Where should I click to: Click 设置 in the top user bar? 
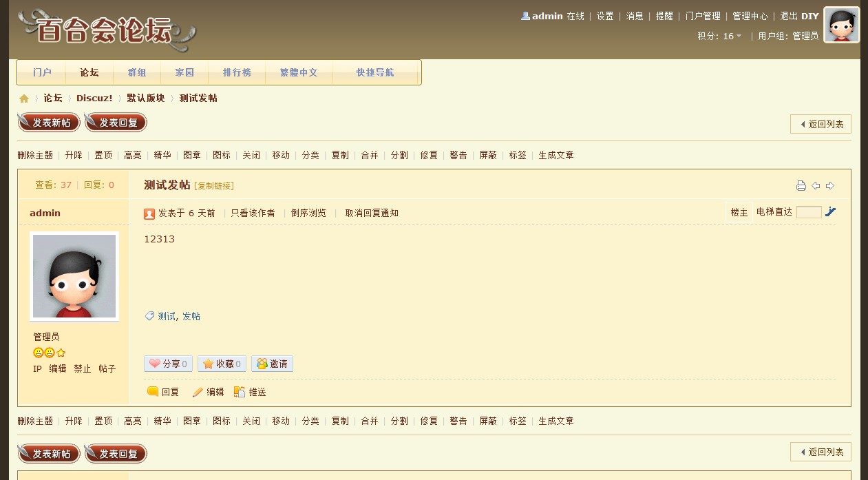coord(605,16)
